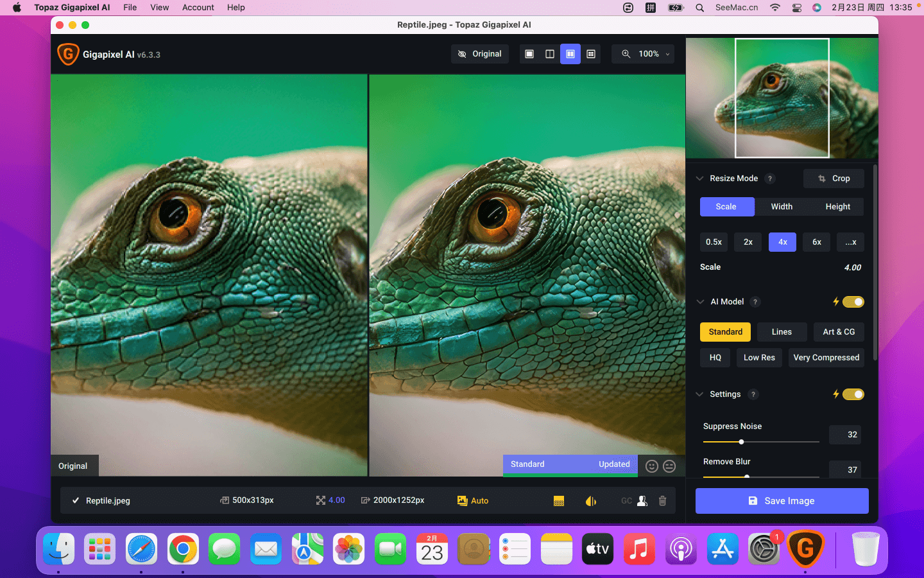The image size is (924, 578).
Task: Click the Suppress Noise slider handle
Action: (x=741, y=442)
